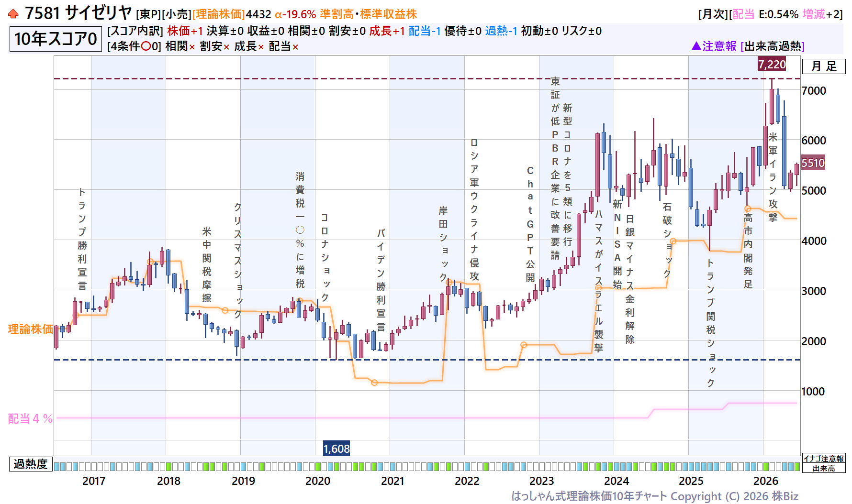The height and width of the screenshot is (504, 852).
Task: Click the "出来高" box under イナゴ注意報
Action: [x=824, y=468]
